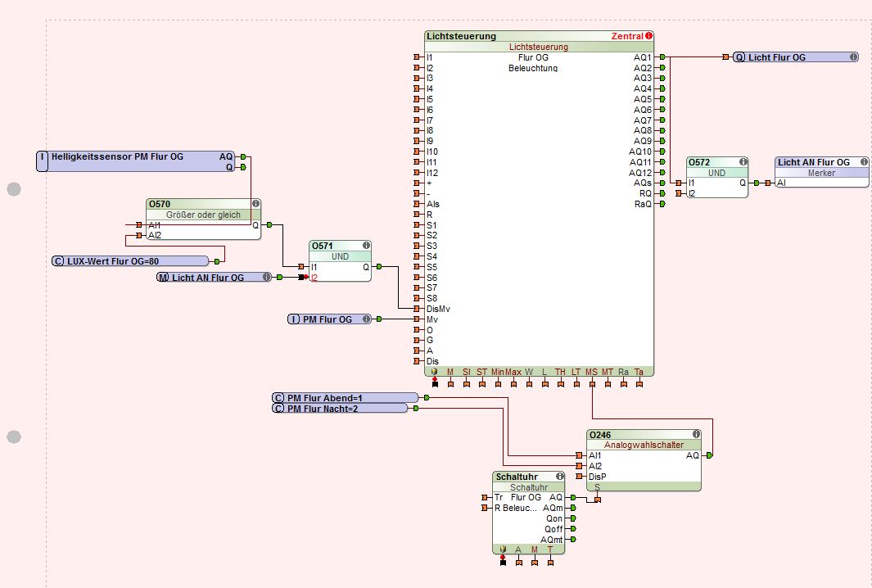Viewport: 872px width, 588px height.
Task: Open info icon of Schaltuhr block
Action: [559, 476]
